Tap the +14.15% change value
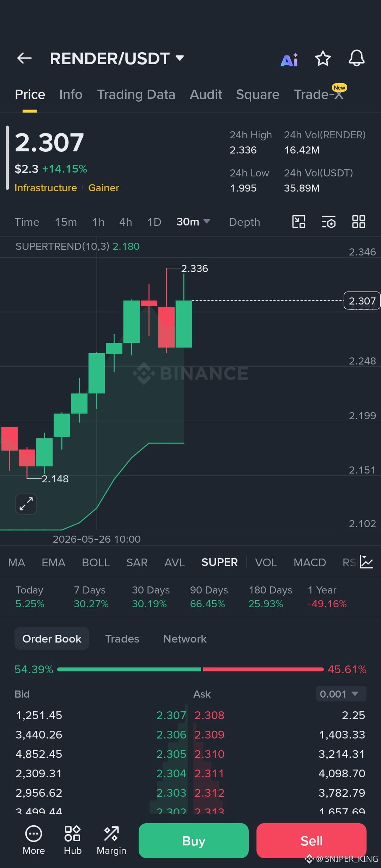Viewport: 381px width, 868px height. 65,169
